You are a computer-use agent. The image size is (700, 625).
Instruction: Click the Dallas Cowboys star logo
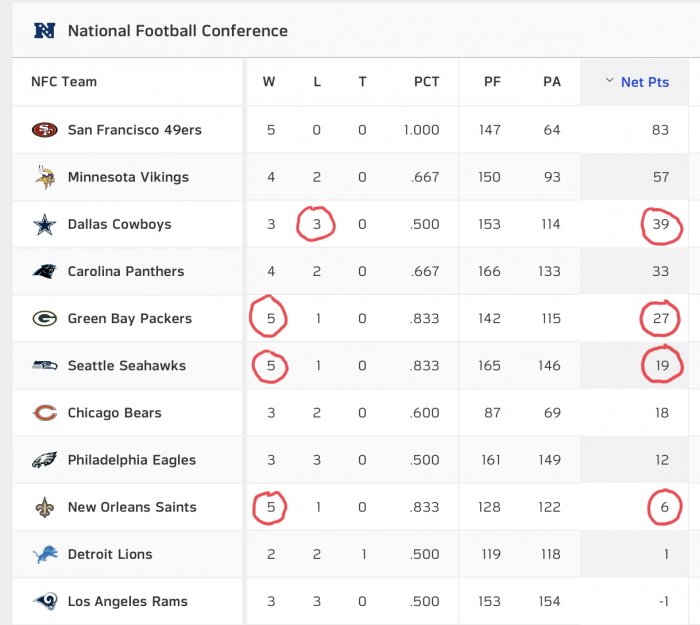tap(45, 224)
